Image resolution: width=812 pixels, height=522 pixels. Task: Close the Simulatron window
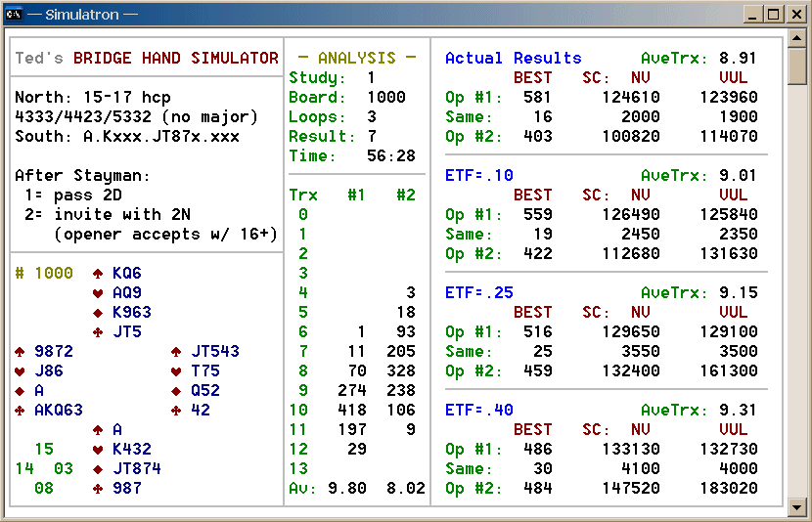tap(794, 14)
